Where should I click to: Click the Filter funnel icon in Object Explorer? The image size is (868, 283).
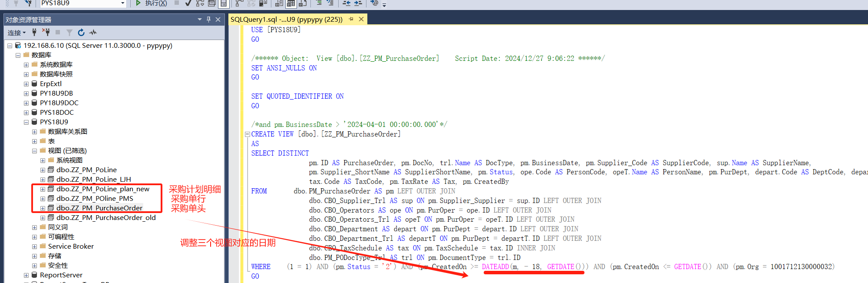click(69, 33)
